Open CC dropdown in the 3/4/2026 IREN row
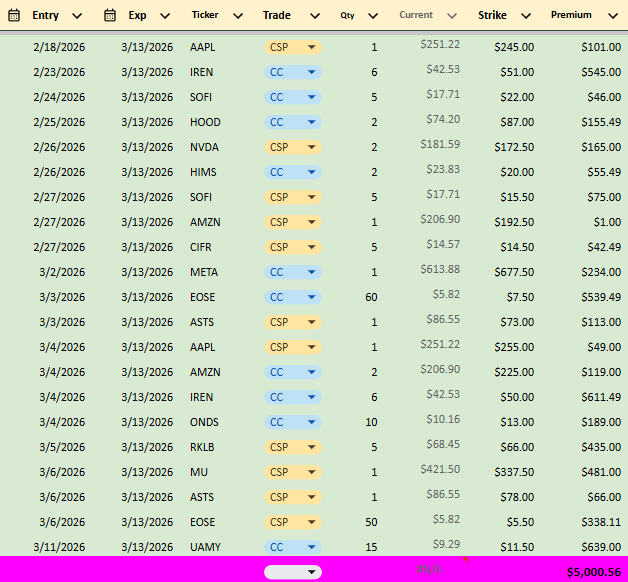The width and height of the screenshot is (628, 582). 293,397
